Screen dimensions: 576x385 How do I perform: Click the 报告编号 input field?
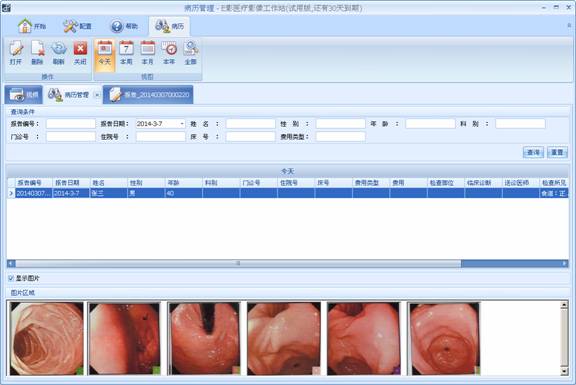click(71, 124)
